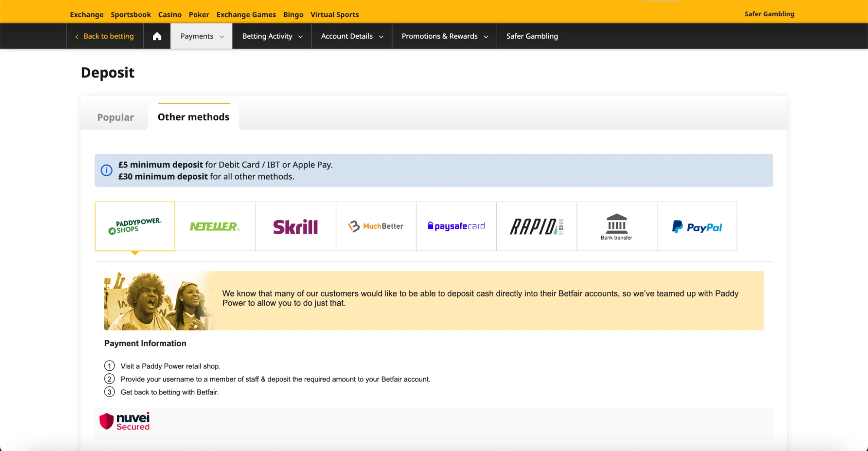Click the Paddy Power promotional banner image
Viewport: 868px width, 451px height.
tap(159, 300)
